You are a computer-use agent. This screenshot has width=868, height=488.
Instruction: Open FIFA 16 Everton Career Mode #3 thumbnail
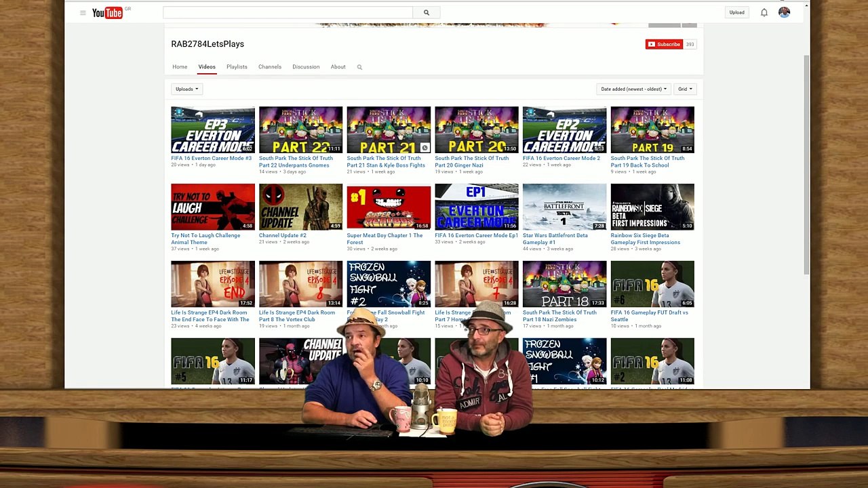(x=213, y=130)
